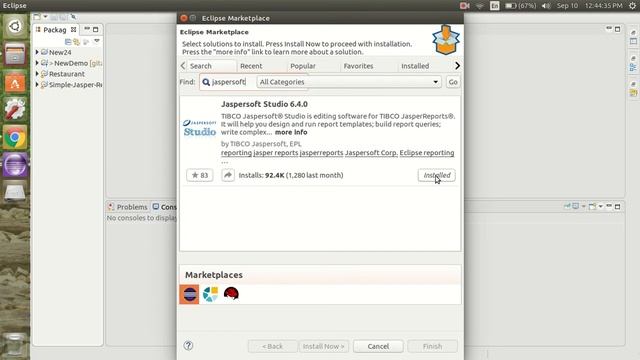Expand the Restaurant project tree node
The height and width of the screenshot is (360, 640).
click(x=37, y=74)
